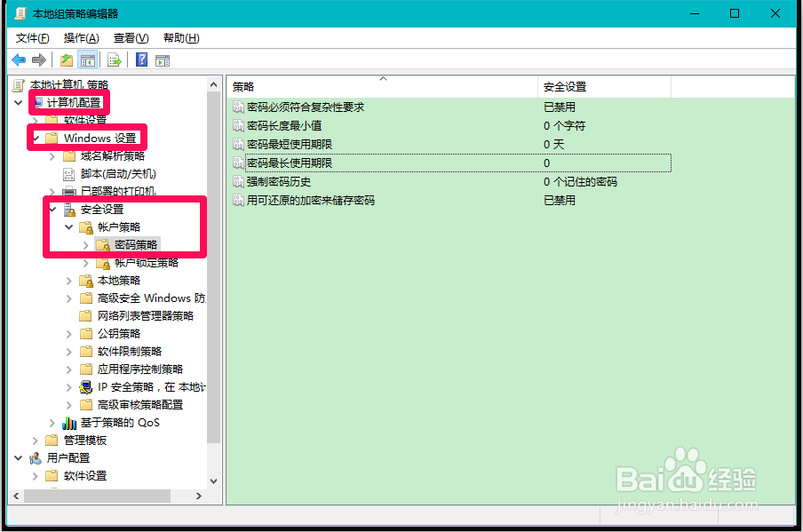Open the 查看(V) menu

coord(130,37)
